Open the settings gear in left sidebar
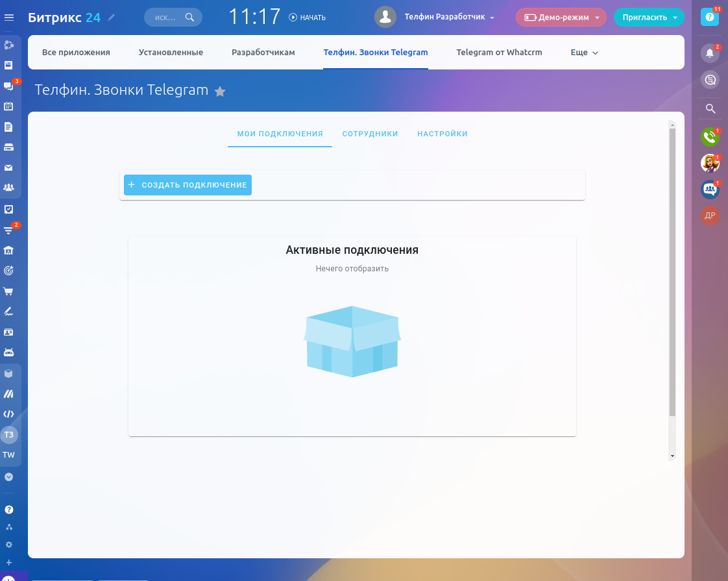Viewport: 728px width, 581px height. [x=9, y=545]
